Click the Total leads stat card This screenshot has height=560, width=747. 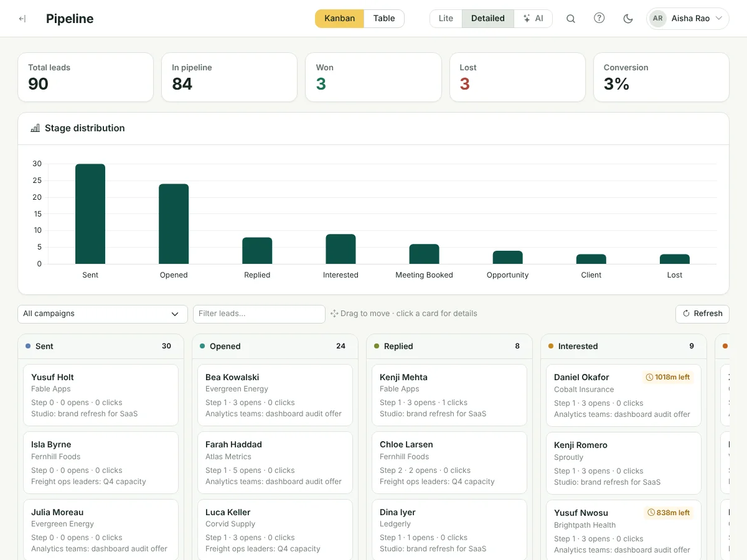coord(86,77)
